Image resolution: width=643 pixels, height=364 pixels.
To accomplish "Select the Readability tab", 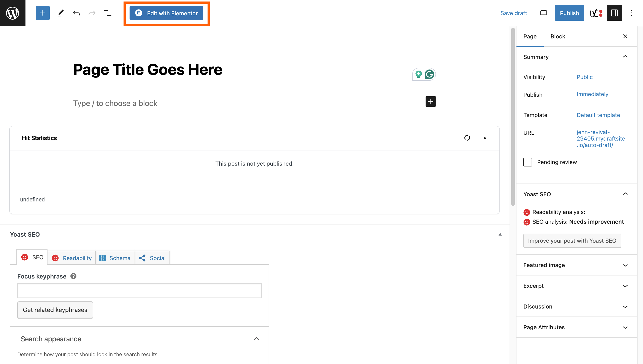I will [x=71, y=258].
